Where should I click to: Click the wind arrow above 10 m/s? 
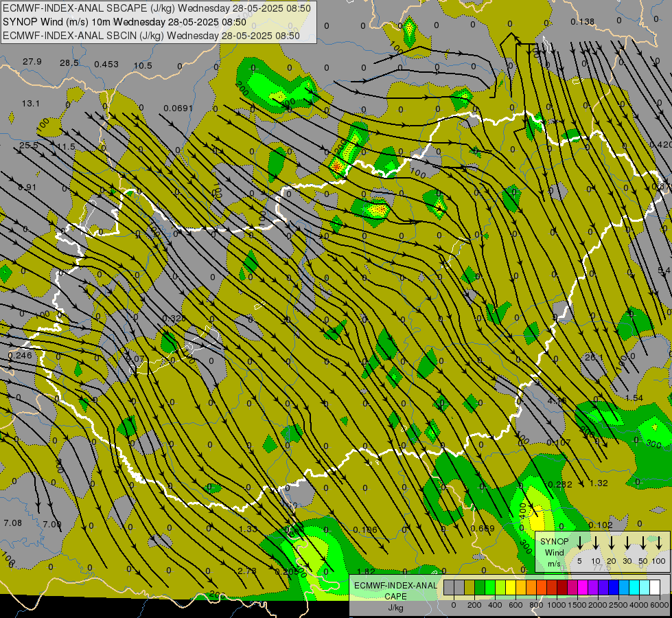[596, 542]
